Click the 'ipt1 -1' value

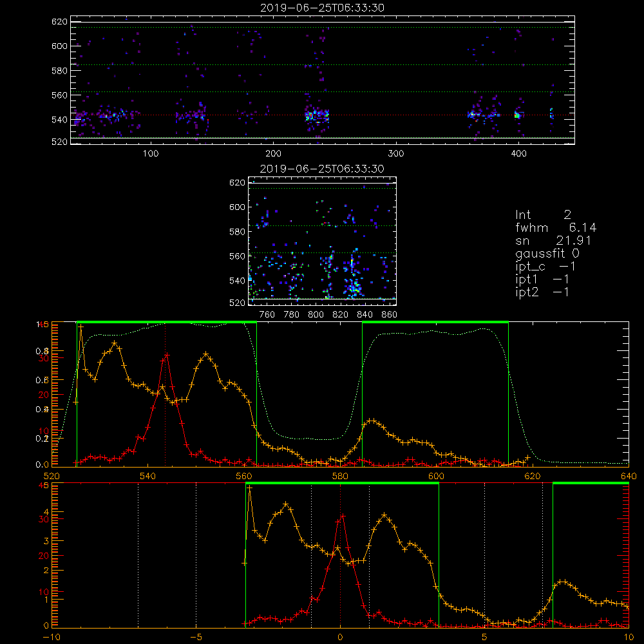coord(542,279)
